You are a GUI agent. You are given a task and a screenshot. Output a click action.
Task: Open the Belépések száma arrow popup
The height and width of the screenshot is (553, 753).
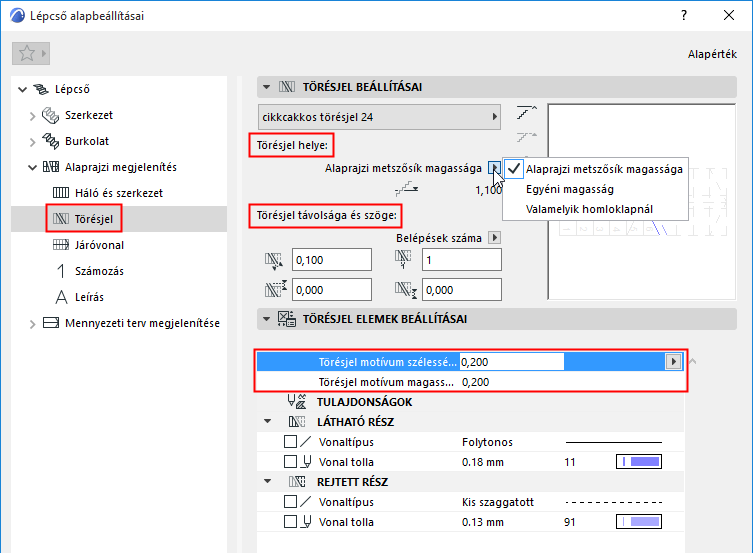494,238
